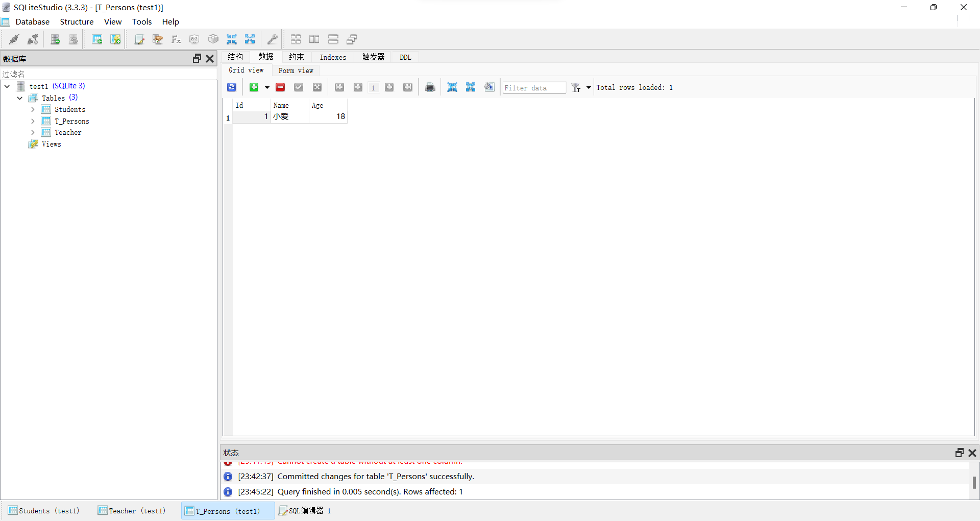The width and height of the screenshot is (980, 521).
Task: Delete the selected row
Action: tap(280, 87)
